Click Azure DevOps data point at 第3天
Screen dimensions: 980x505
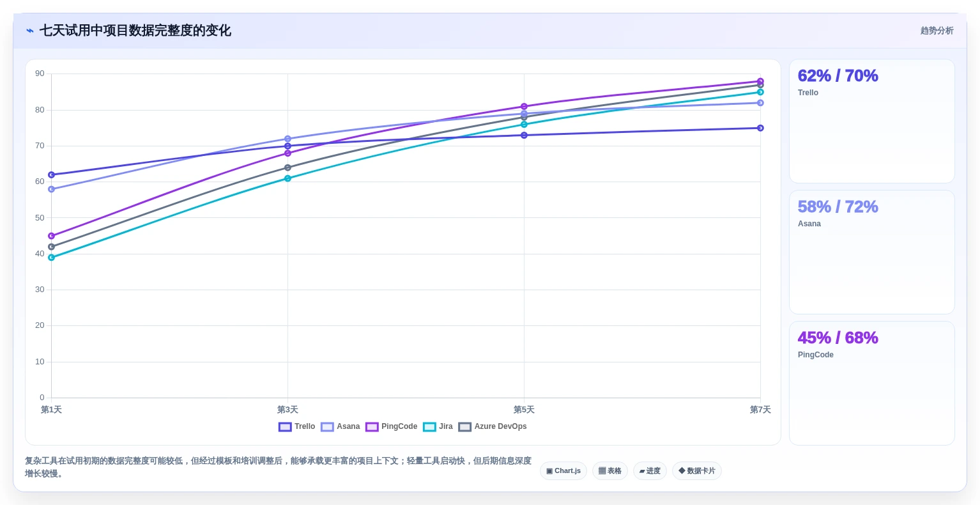(x=287, y=167)
